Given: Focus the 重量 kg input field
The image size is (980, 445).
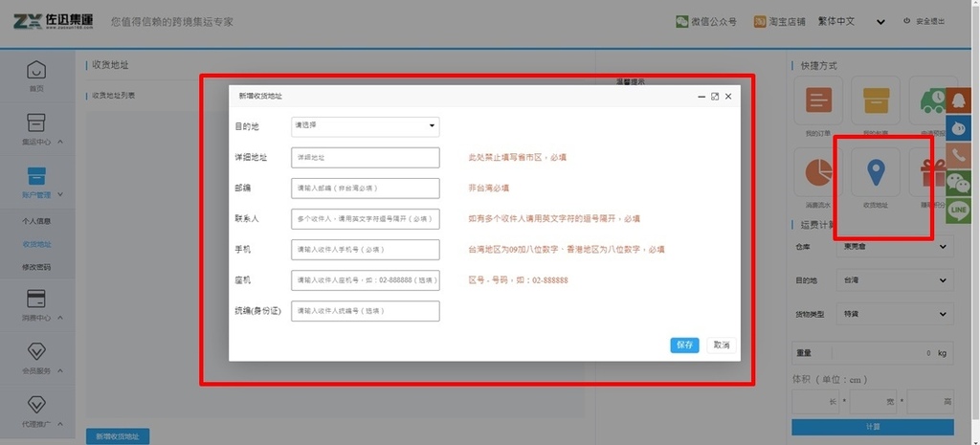Looking at the screenshot, I should (873, 352).
